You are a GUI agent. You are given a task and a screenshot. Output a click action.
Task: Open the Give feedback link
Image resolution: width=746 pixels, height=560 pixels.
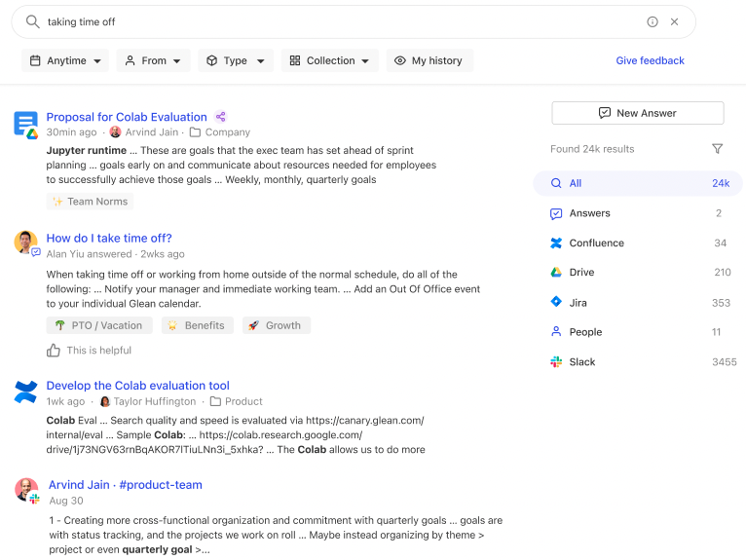pyautogui.click(x=650, y=60)
